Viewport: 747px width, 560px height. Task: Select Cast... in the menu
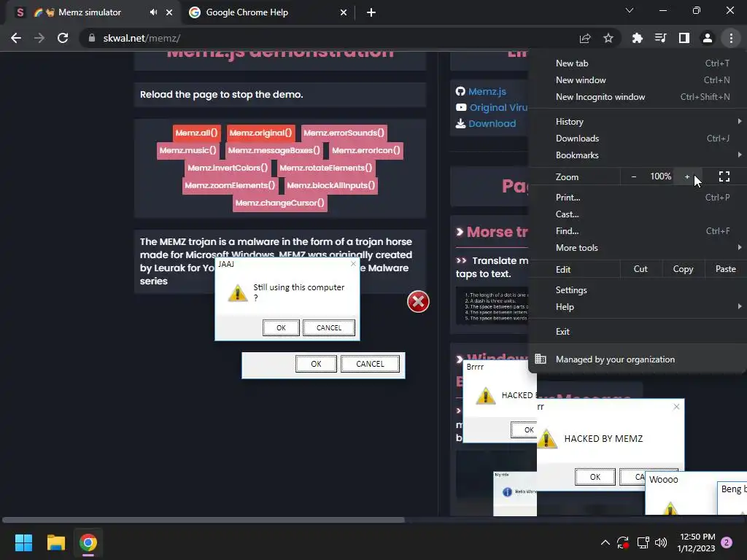coord(638,214)
